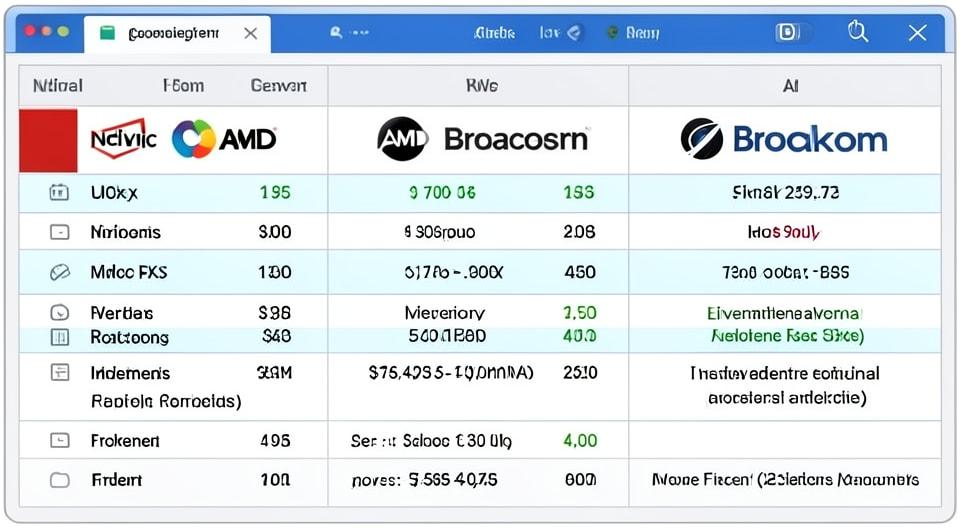960x528 pixels.
Task: Sort by the RWe column header
Action: (x=482, y=86)
